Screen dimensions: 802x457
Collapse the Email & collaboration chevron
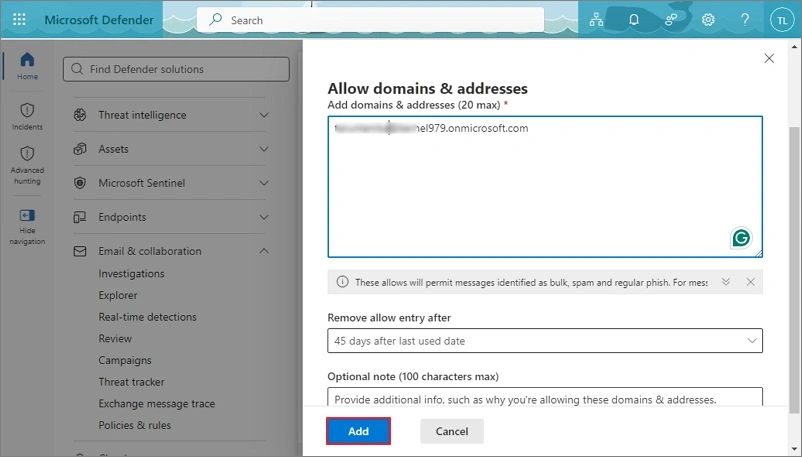point(264,251)
